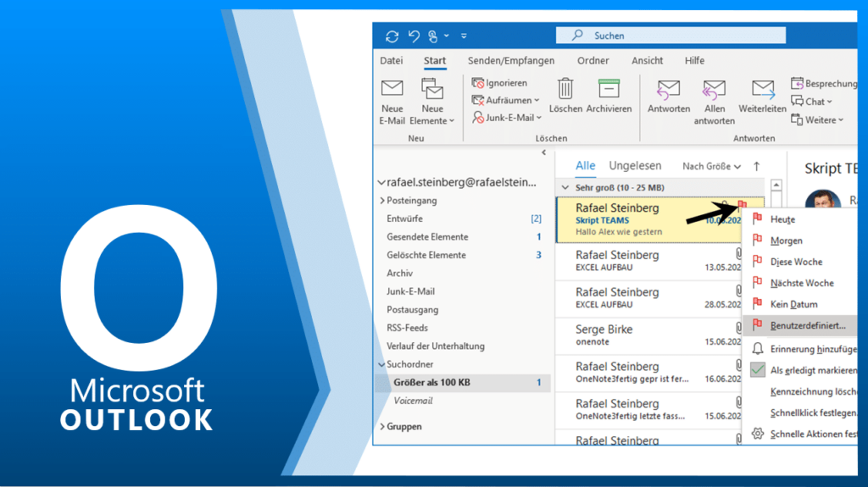Choose Benutzerdefiniert... in flag menu

coord(800,325)
